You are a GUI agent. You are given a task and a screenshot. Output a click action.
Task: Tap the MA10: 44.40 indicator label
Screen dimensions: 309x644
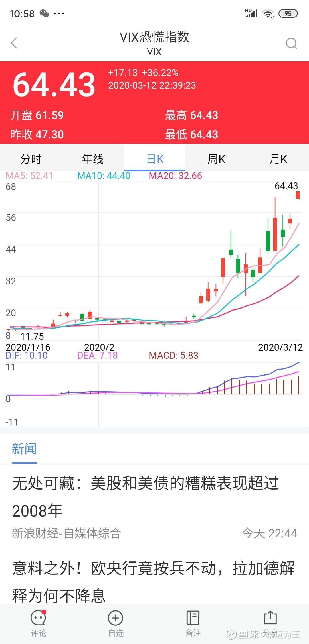[104, 176]
